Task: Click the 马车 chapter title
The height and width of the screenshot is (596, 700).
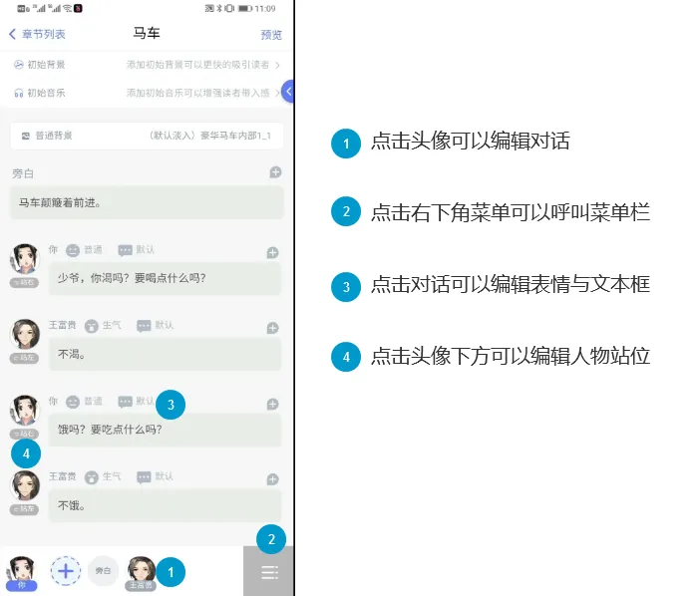Action: [x=147, y=33]
